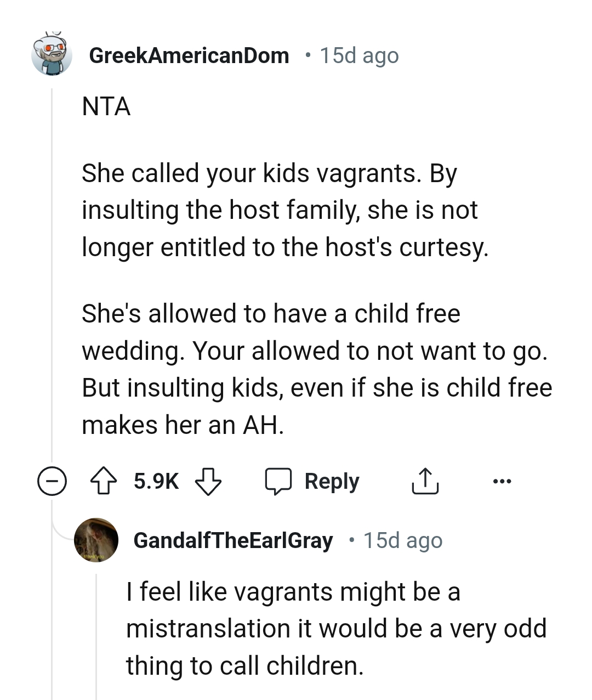Click the 15d ago timestamp on GandalfTheEarlGray's reply
Image resolution: width=592 pixels, height=700 pixels.
click(x=402, y=541)
